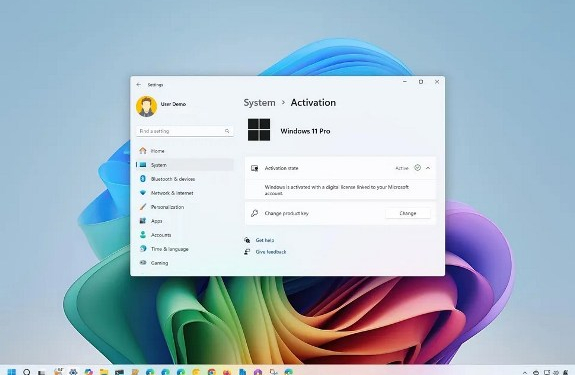Maximize the Settings window
575x375 pixels.
point(421,82)
